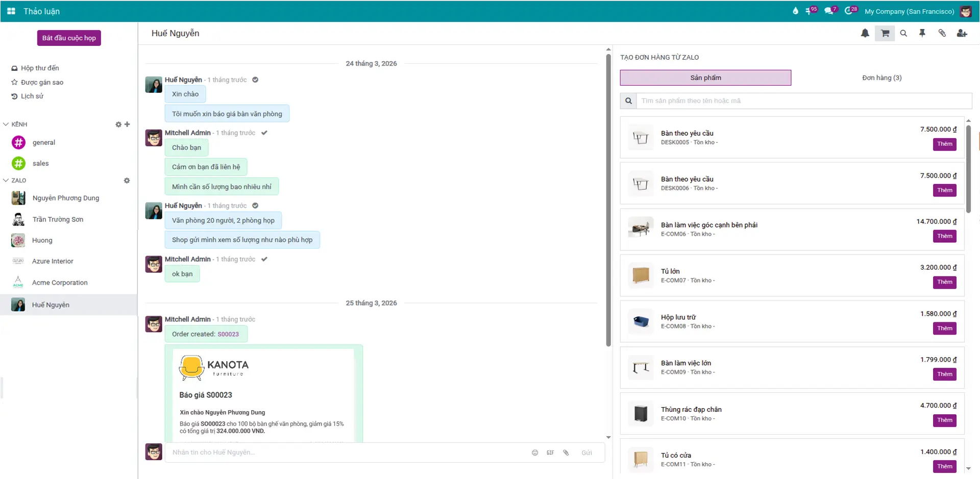Collapse the ZALO conversations section
The height and width of the screenshot is (479, 980).
click(6, 181)
